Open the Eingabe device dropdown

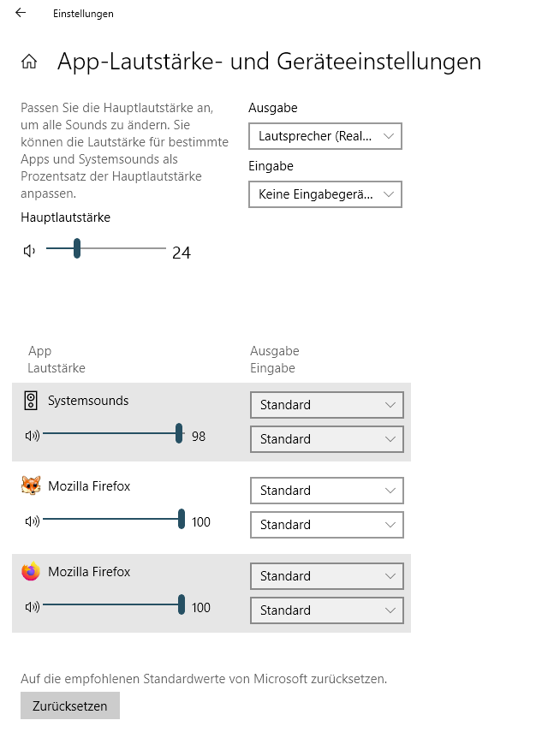[x=325, y=194]
